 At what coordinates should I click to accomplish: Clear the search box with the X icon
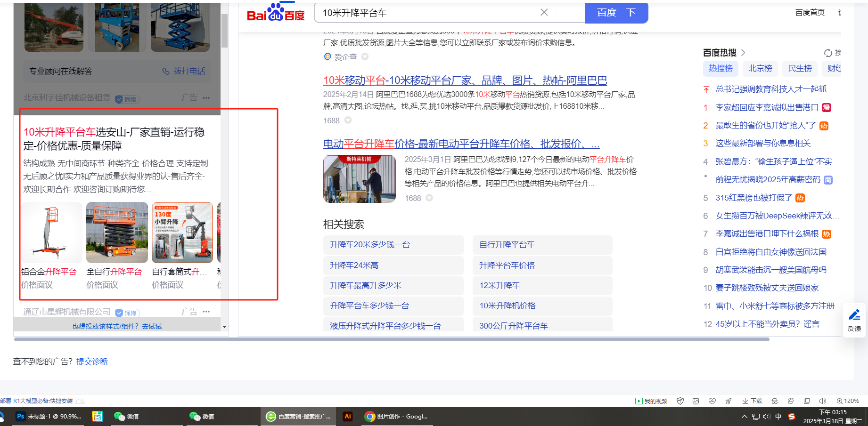click(544, 12)
